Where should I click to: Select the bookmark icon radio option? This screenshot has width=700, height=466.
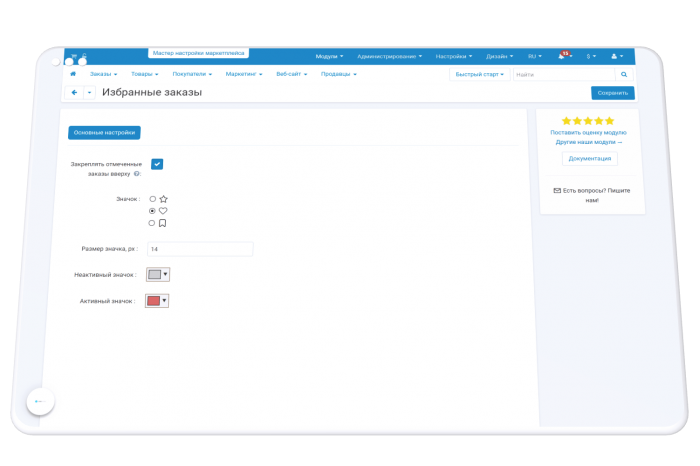pos(152,223)
